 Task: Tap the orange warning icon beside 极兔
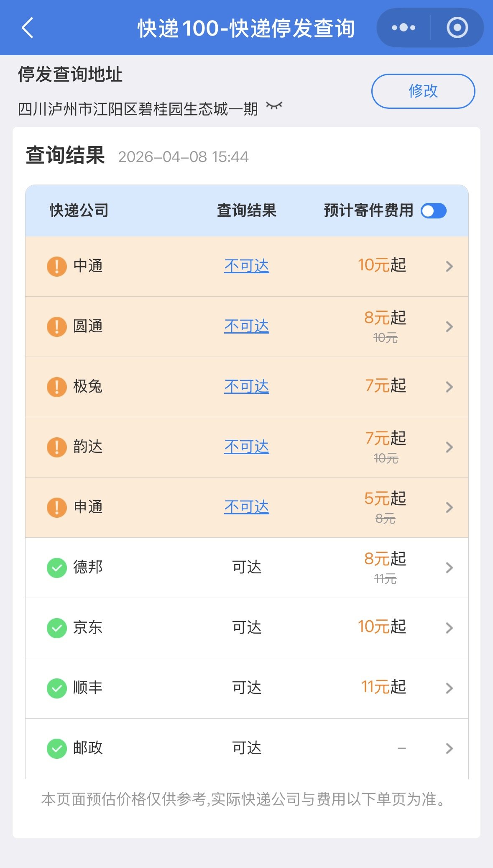(x=57, y=387)
